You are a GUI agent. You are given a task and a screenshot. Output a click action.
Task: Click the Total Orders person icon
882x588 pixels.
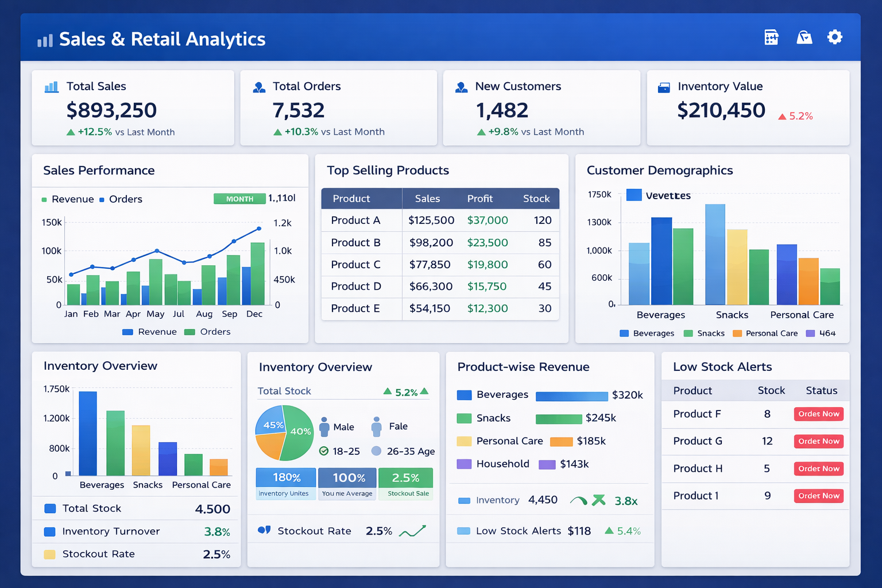click(259, 87)
